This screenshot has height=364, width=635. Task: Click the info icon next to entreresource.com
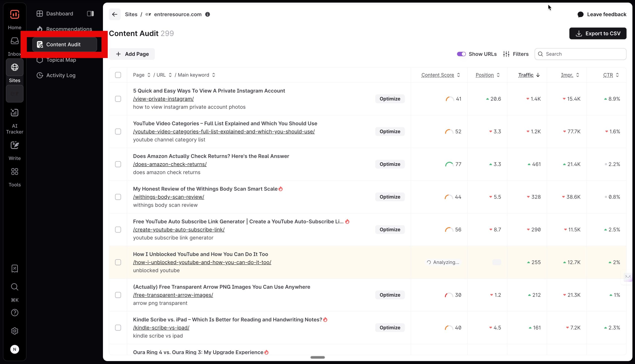click(x=207, y=14)
